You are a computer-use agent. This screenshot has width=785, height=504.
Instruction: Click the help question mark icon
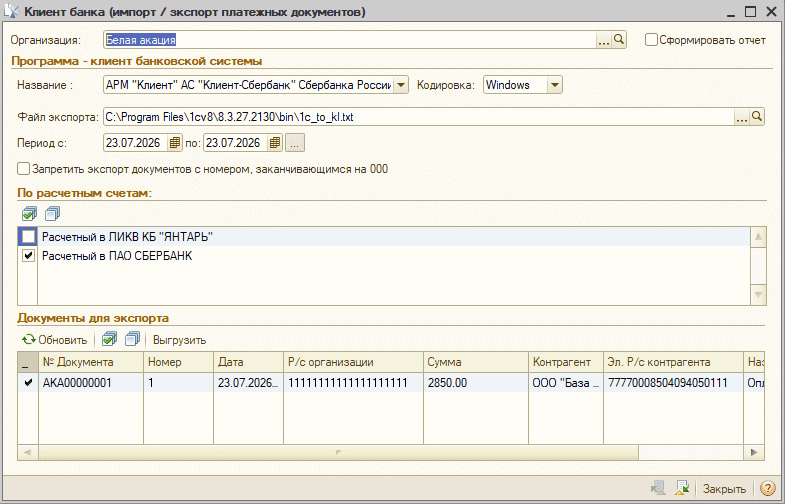coord(767,488)
